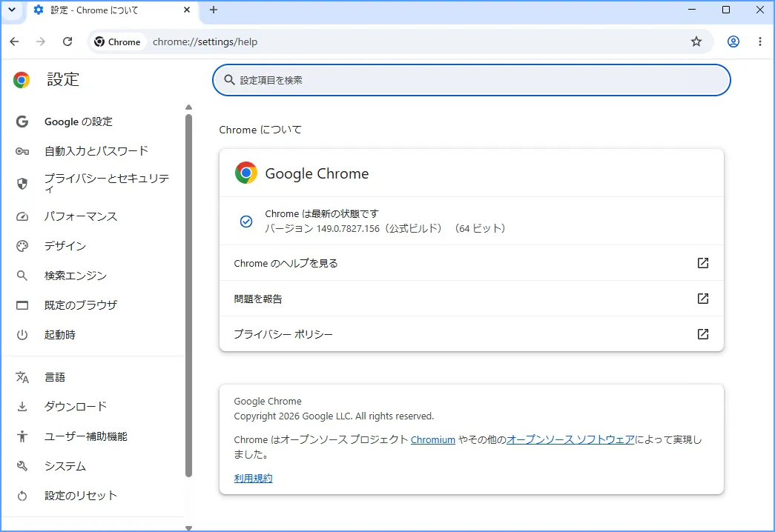Click Chrome は最新の状態です status text

(322, 214)
